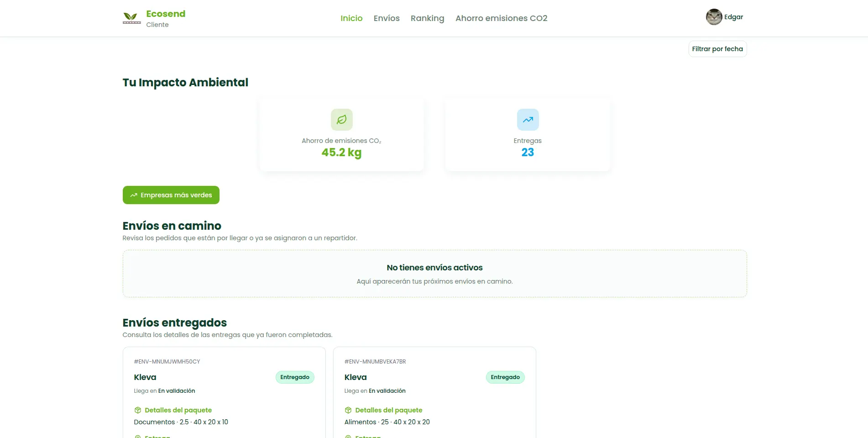This screenshot has width=868, height=438.
Task: Click the 45.2 kg value
Action: pyautogui.click(x=341, y=153)
